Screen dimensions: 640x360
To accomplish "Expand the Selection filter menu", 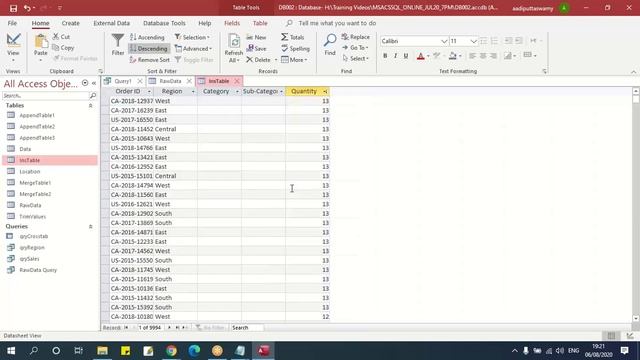I will click(192, 37).
